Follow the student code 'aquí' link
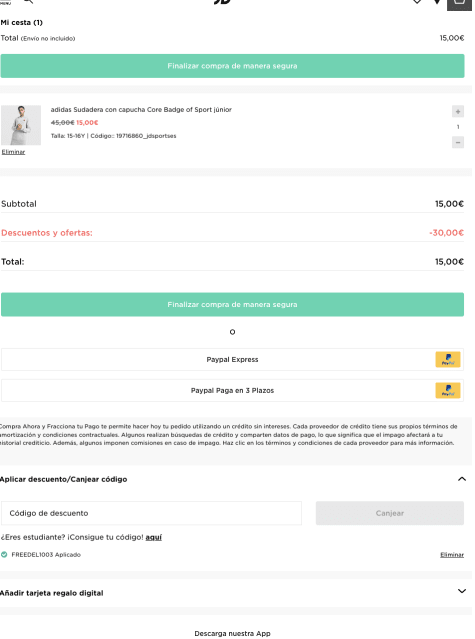The width and height of the screenshot is (475, 639). [x=154, y=537]
